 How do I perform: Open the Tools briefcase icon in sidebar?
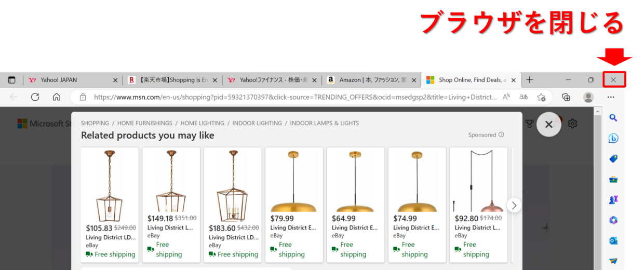(x=613, y=180)
